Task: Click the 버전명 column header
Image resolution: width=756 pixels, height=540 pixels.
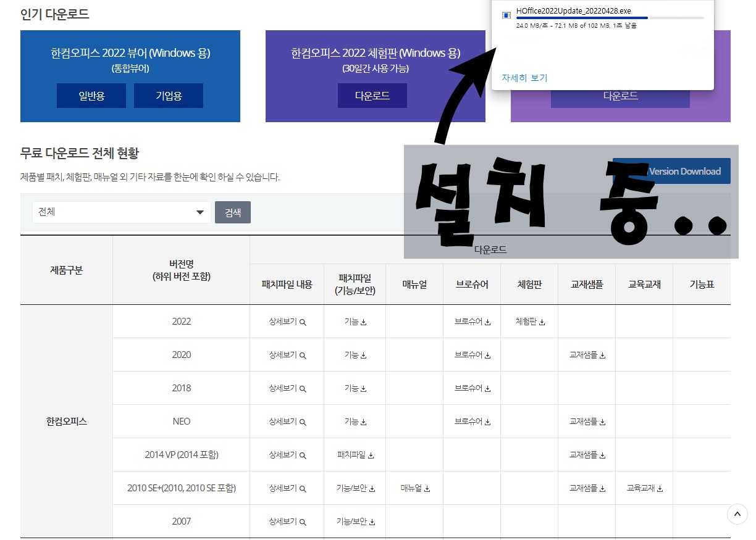Action: click(x=182, y=270)
